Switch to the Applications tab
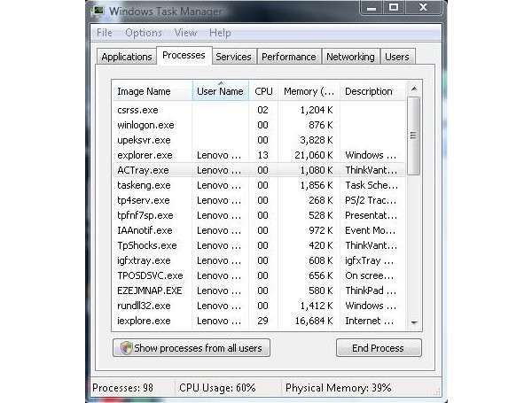 tap(127, 57)
